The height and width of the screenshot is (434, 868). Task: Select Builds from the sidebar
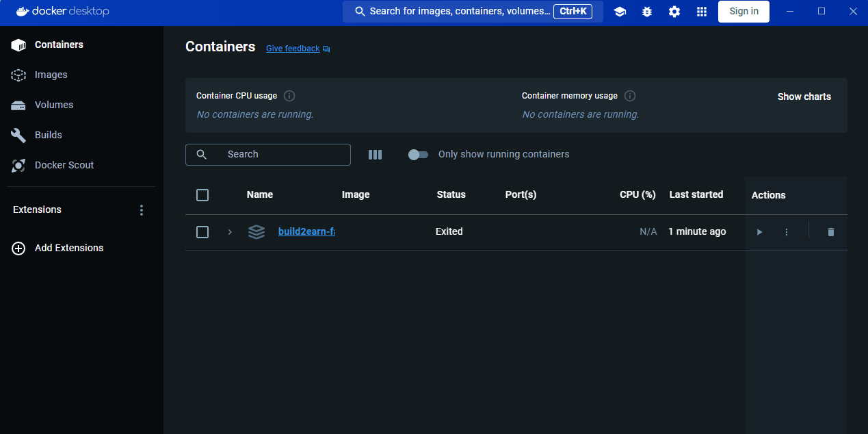click(49, 134)
